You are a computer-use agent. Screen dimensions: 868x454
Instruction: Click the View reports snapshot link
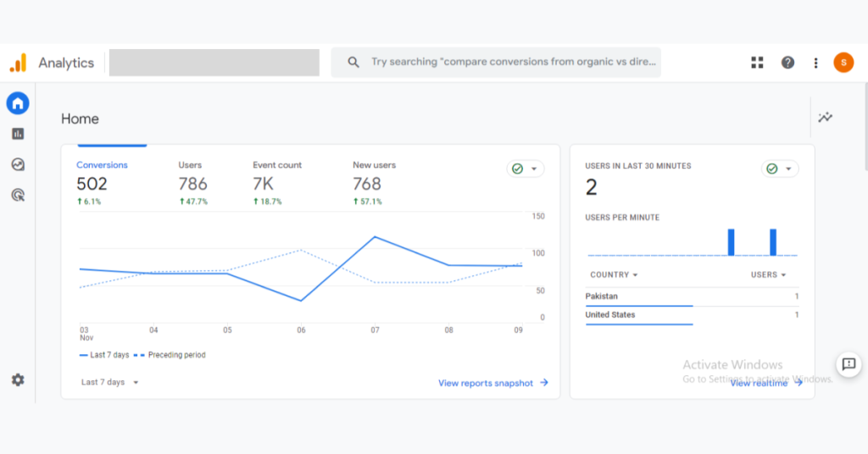click(x=492, y=383)
